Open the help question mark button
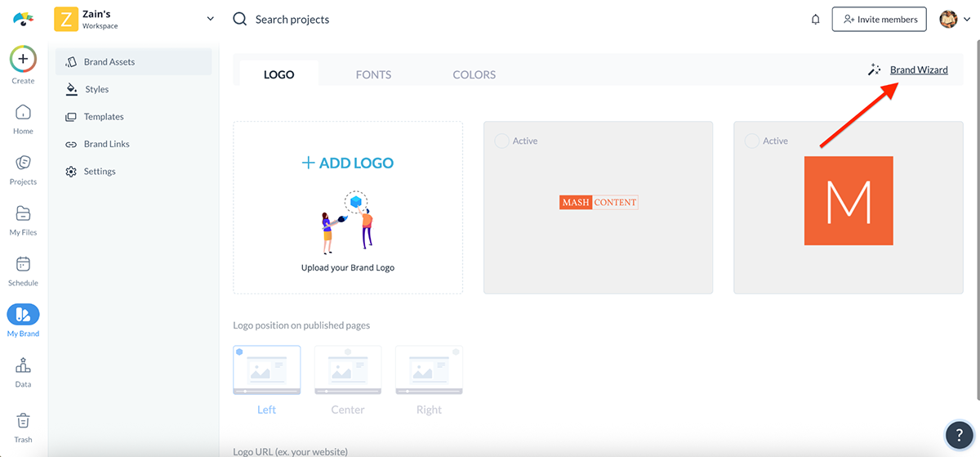980x457 pixels. point(959,434)
